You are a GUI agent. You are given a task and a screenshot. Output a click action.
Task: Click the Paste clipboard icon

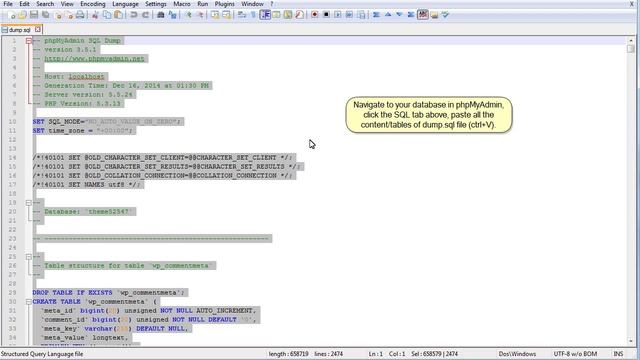118,15
